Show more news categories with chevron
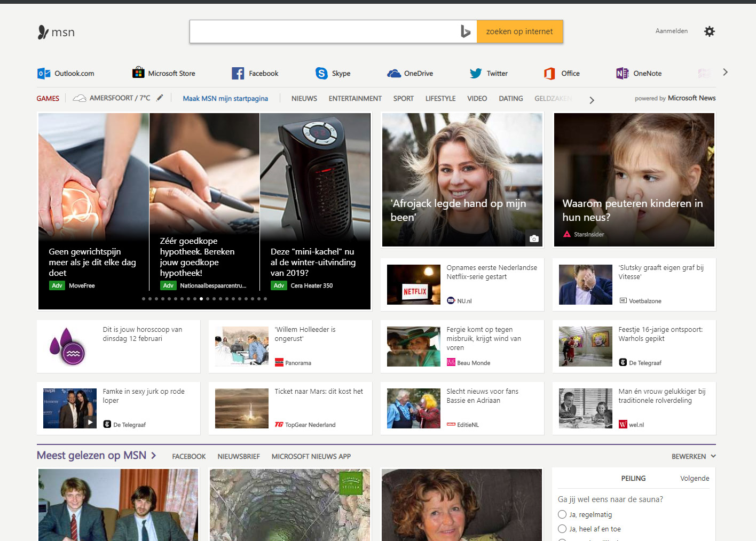756x541 pixels. [x=592, y=100]
